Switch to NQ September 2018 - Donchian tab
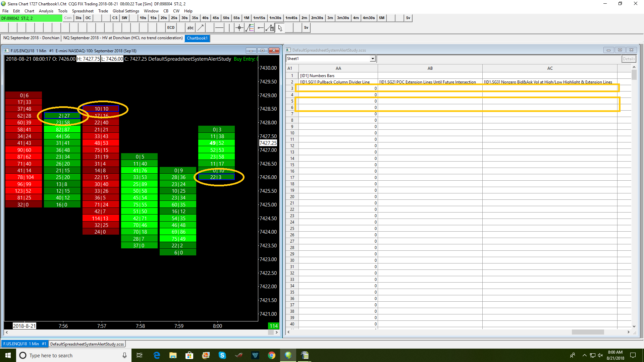The height and width of the screenshot is (362, 644). point(31,38)
